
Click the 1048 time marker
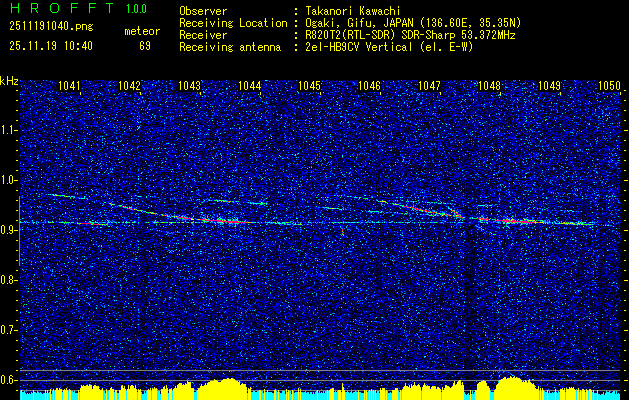489,85
